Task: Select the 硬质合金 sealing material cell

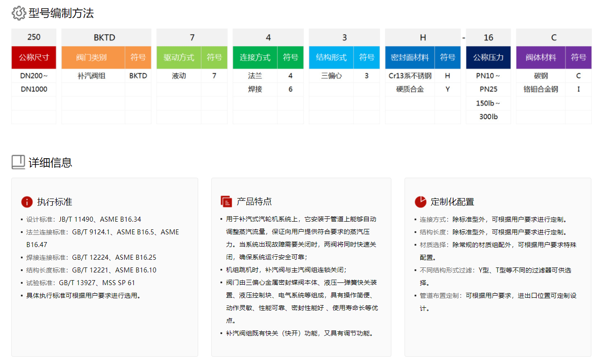Action: click(x=410, y=89)
